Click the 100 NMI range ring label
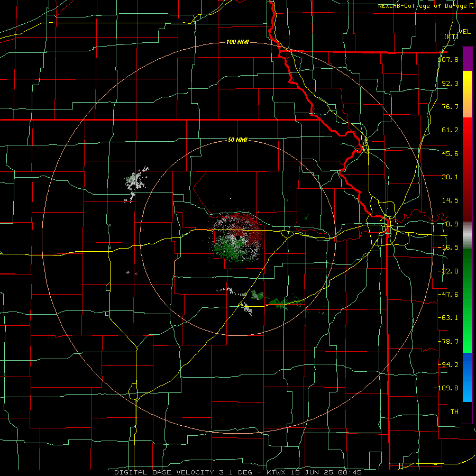The image size is (476, 476). pos(237,42)
